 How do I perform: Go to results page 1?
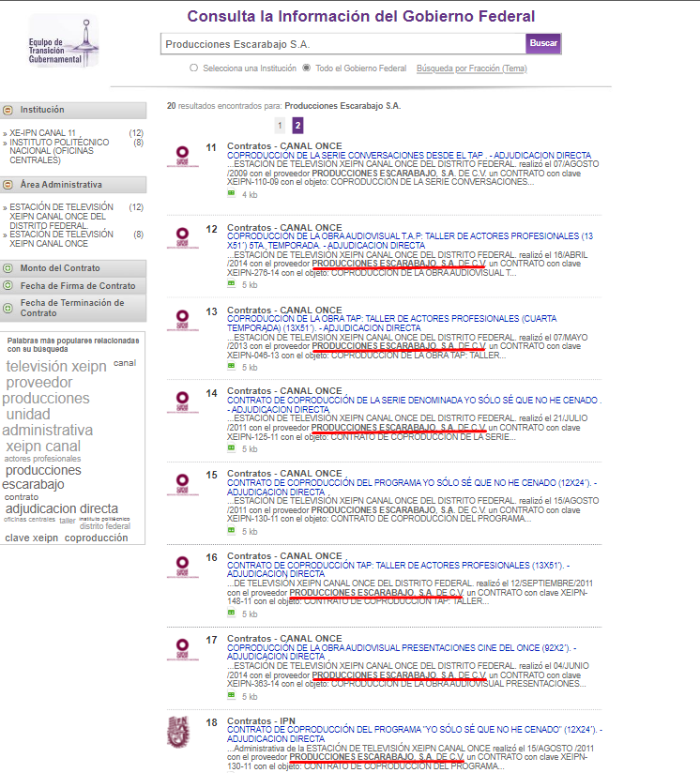click(x=280, y=125)
